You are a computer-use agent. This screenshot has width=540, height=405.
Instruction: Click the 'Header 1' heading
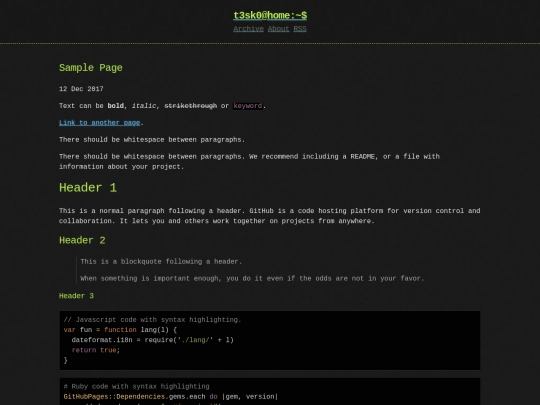coord(88,188)
